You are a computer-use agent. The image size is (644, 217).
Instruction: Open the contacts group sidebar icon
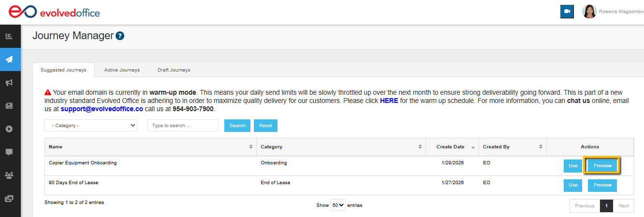click(x=9, y=175)
